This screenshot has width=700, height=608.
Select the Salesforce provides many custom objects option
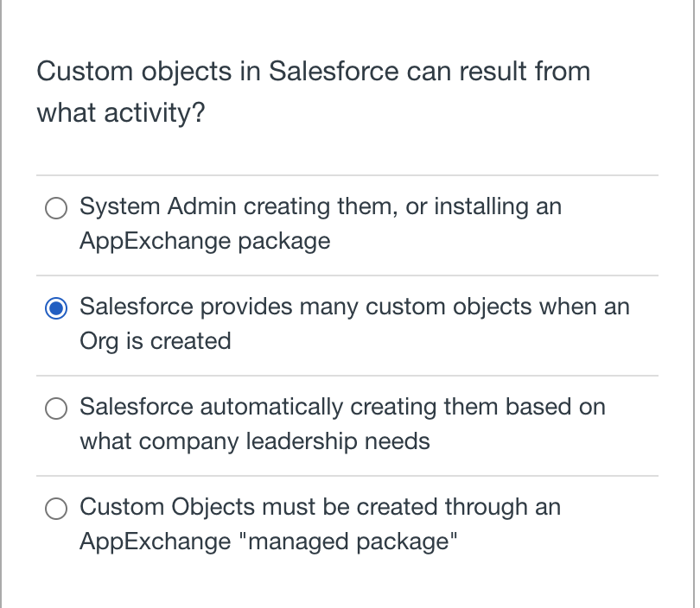click(56, 307)
